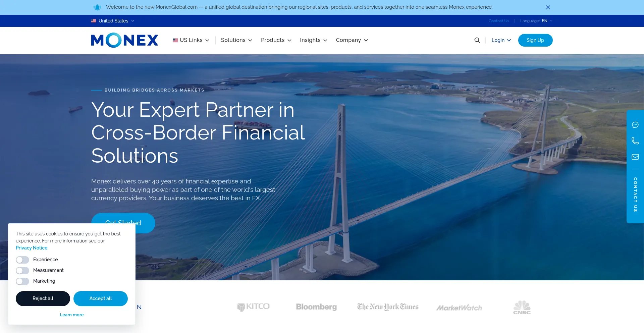
Task: Click the Monex logo
Action: point(125,40)
